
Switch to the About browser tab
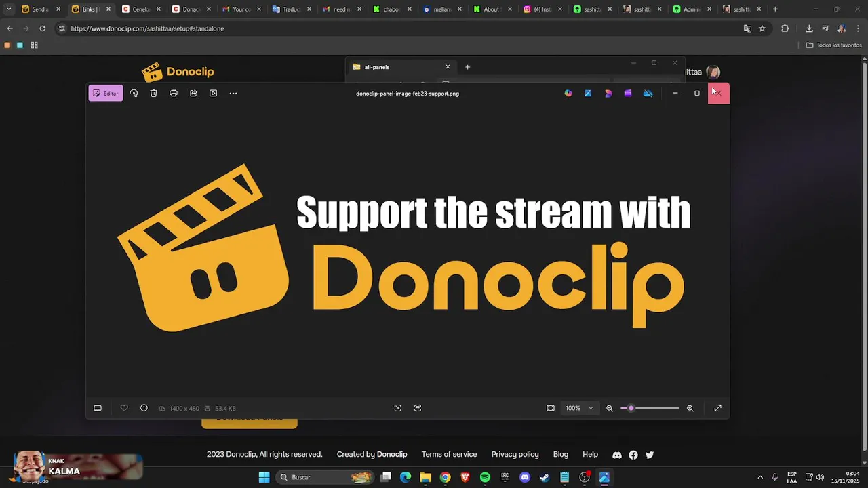coord(492,9)
